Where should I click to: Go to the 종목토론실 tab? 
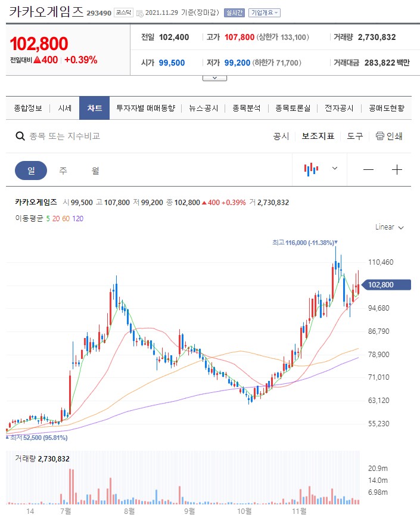pos(293,108)
